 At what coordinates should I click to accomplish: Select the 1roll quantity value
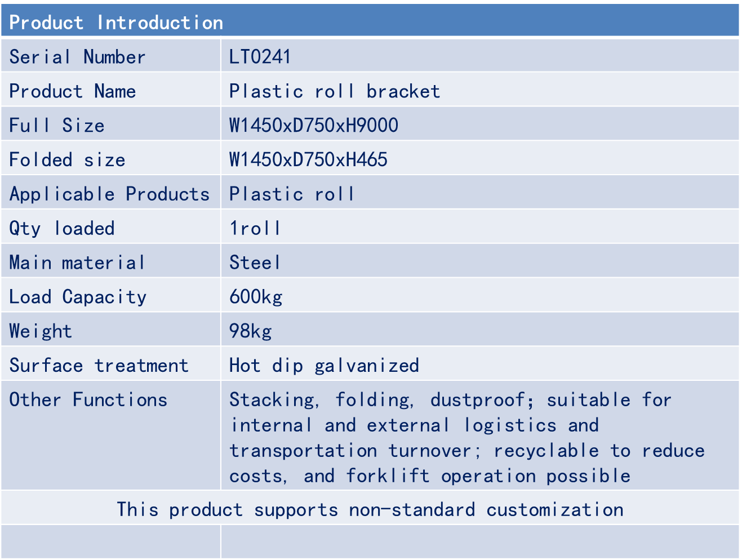point(255,229)
